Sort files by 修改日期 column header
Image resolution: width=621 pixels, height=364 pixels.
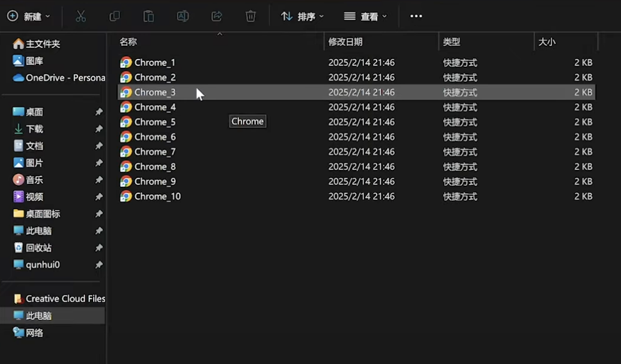click(345, 42)
